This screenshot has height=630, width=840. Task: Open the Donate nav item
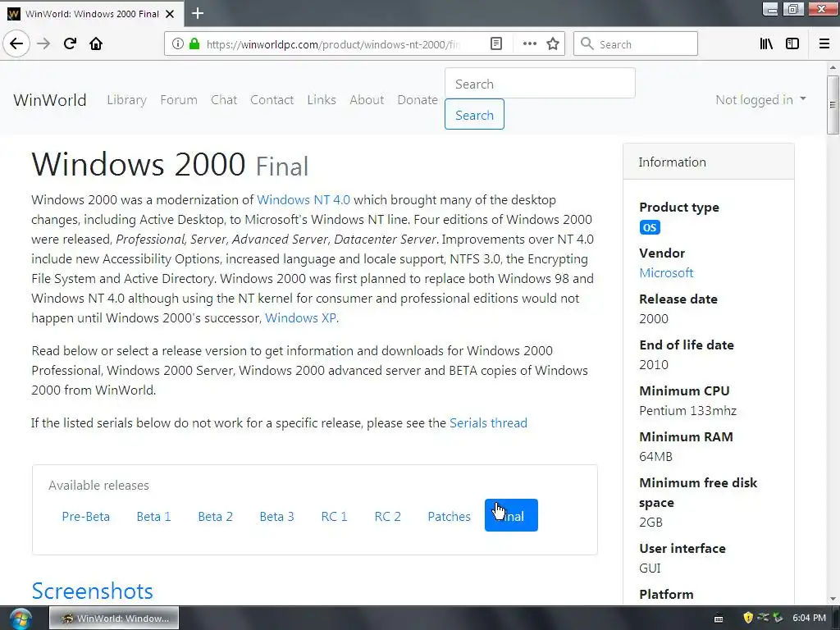[418, 99]
